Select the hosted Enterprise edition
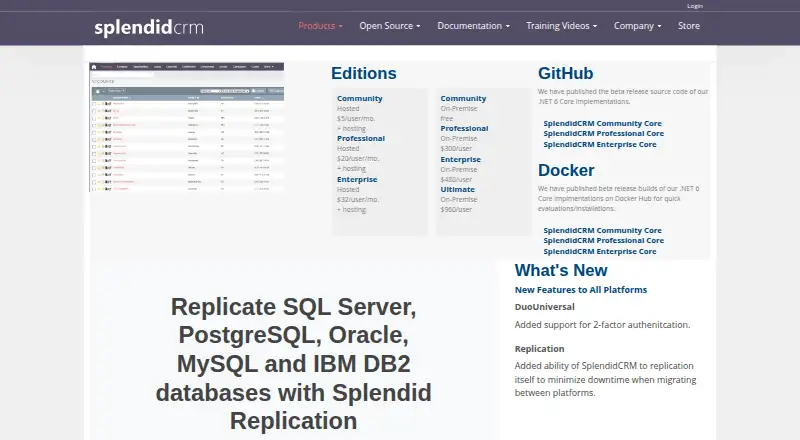The width and height of the screenshot is (800, 440). point(357,180)
